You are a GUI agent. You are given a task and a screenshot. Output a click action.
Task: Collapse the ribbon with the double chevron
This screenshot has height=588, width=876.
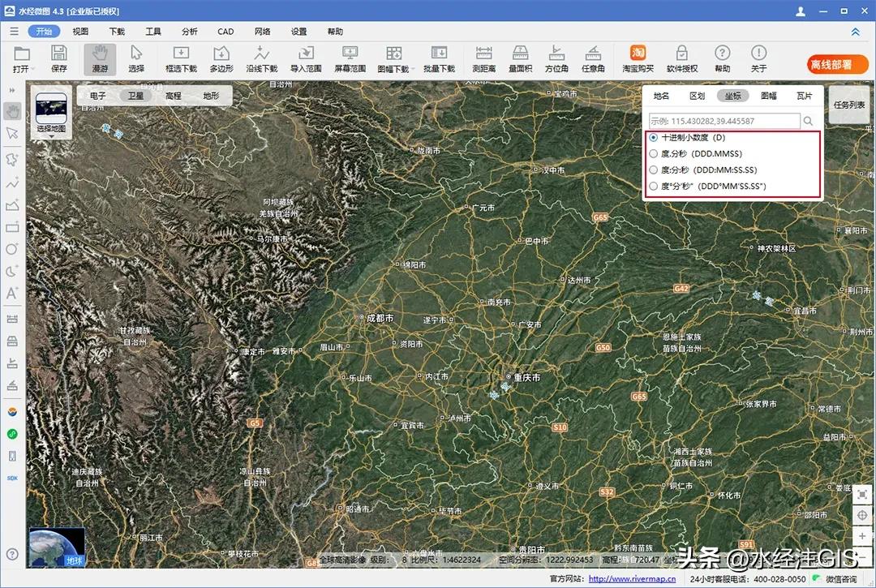856,32
